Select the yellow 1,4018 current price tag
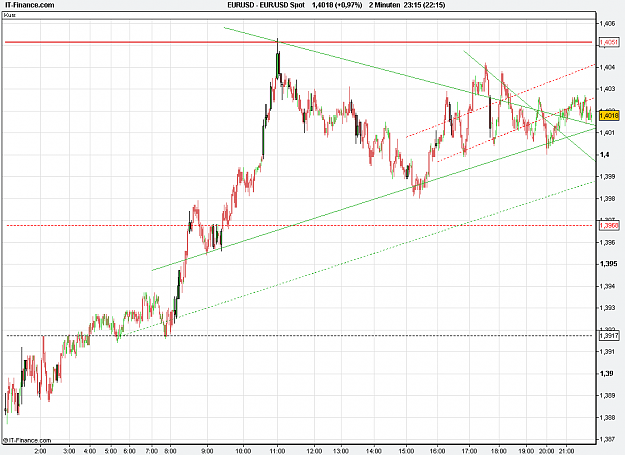The height and width of the screenshot is (455, 625). click(x=609, y=116)
